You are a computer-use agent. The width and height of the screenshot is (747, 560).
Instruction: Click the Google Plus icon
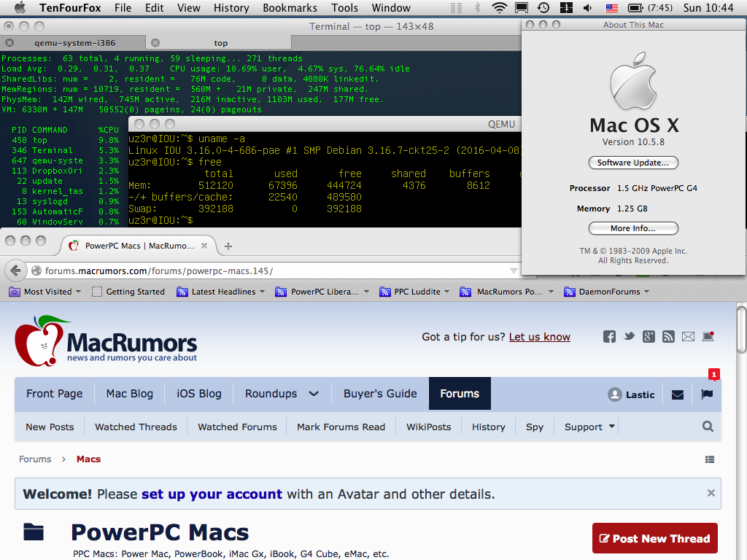tap(649, 337)
